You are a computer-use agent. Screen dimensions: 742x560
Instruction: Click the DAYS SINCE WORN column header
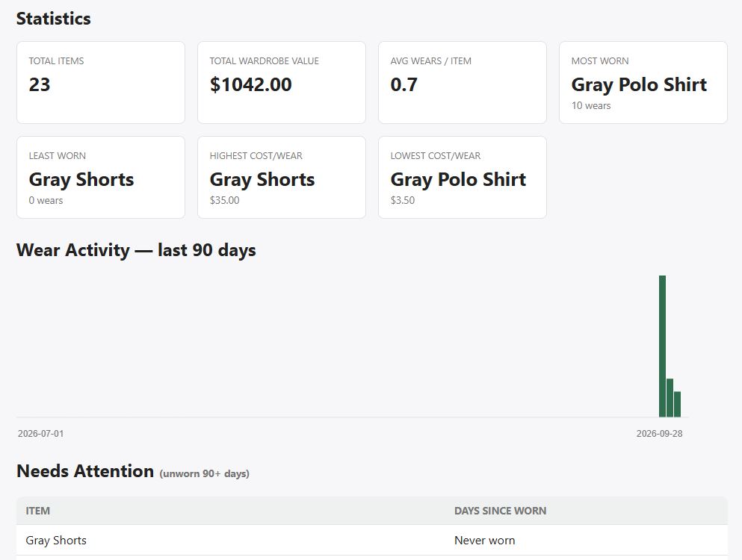500,511
